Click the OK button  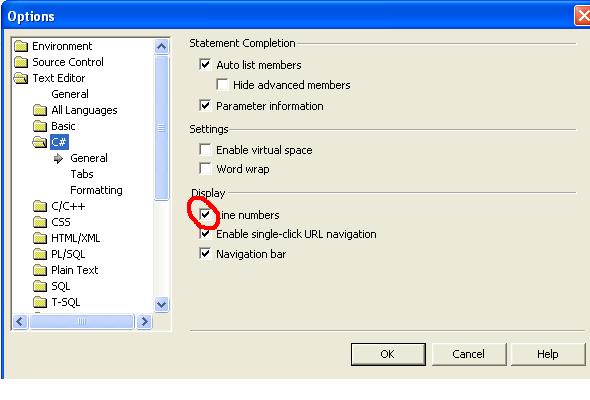coord(388,354)
